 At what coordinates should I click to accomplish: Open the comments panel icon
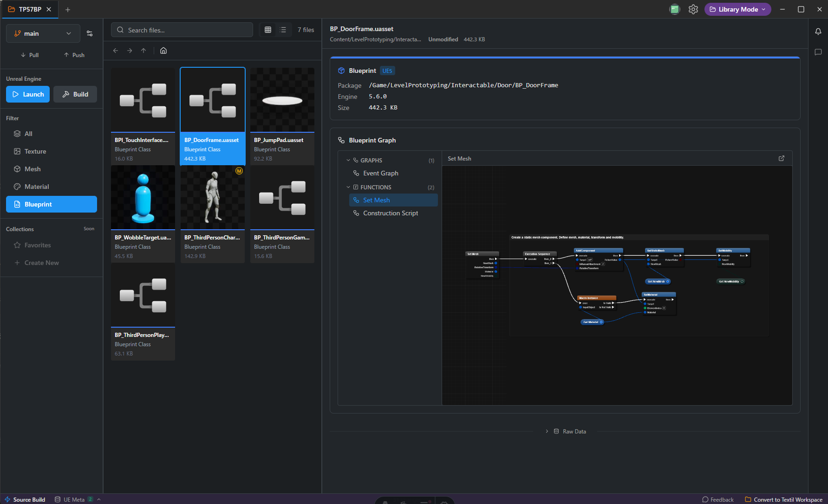pyautogui.click(x=818, y=52)
